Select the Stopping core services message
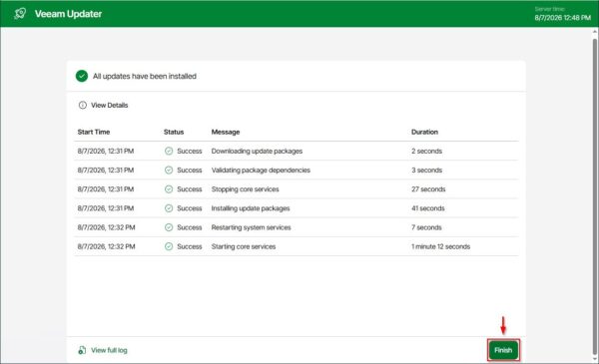Viewport: 599px width, 364px height. pyautogui.click(x=245, y=188)
